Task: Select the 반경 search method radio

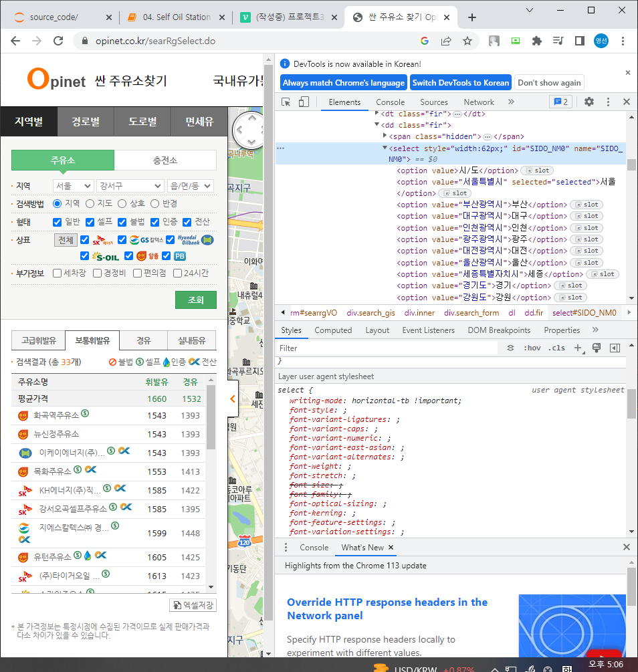Action: tap(154, 203)
